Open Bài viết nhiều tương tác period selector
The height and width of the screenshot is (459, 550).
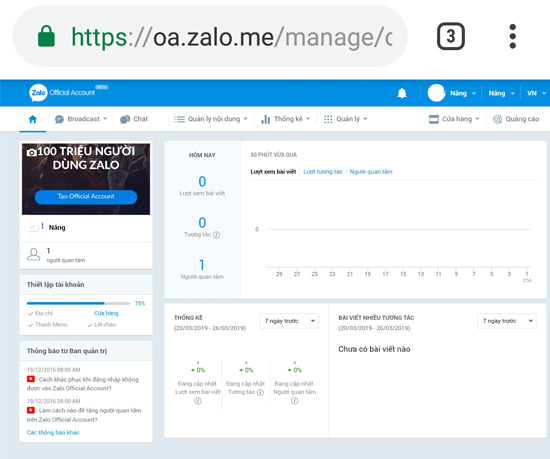coord(507,321)
